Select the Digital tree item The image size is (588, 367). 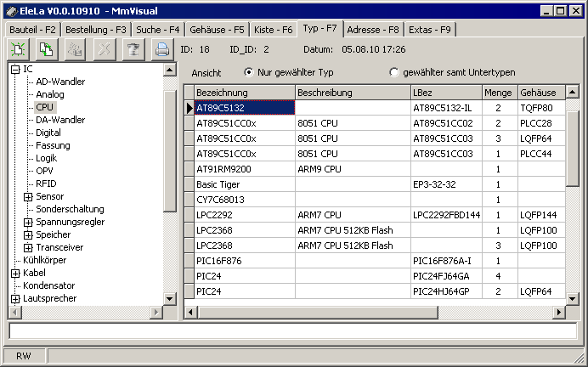pyautogui.click(x=48, y=133)
